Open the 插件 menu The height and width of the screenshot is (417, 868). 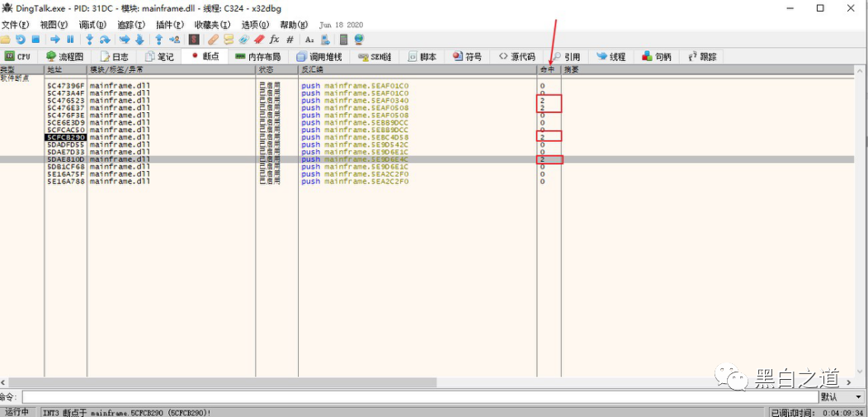pos(170,25)
